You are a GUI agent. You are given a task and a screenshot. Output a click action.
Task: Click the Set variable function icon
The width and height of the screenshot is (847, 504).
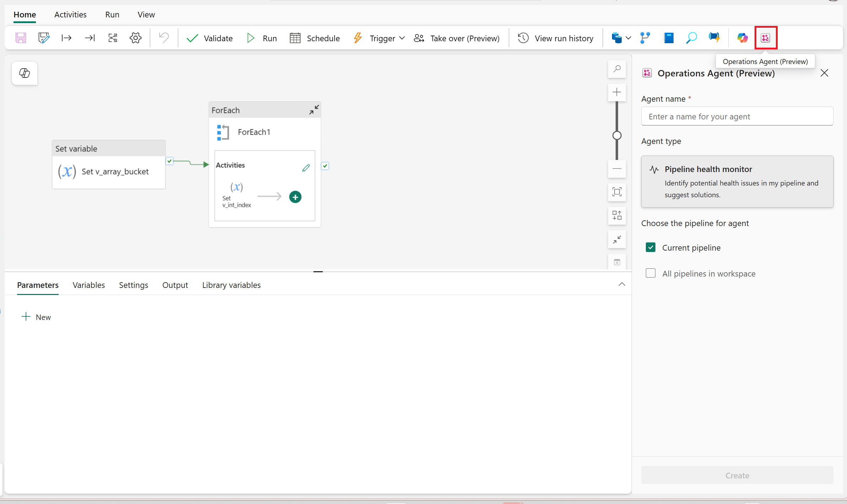point(67,172)
